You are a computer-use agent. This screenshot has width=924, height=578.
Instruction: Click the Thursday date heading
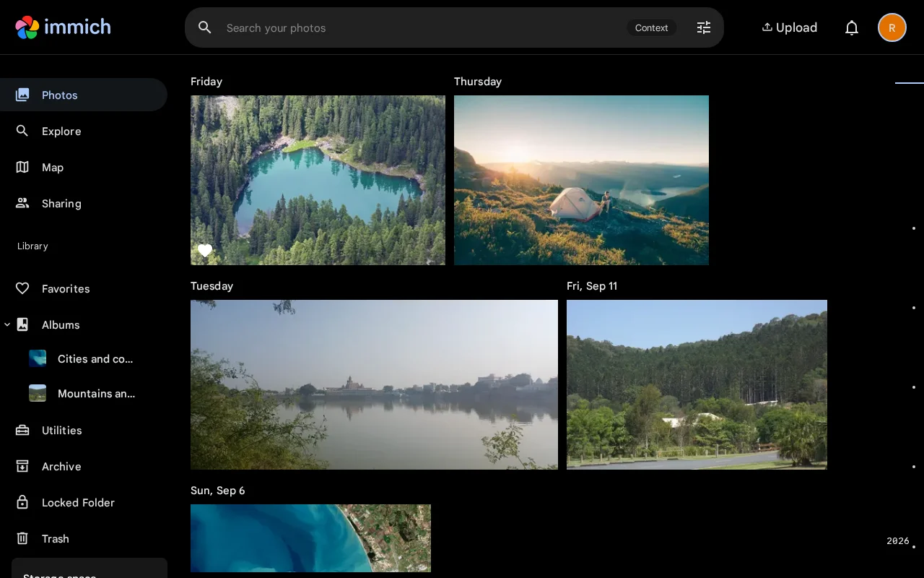pyautogui.click(x=478, y=82)
